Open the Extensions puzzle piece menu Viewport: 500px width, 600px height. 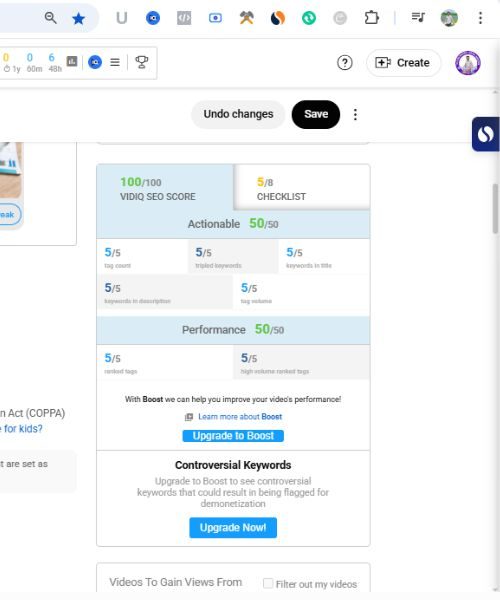pyautogui.click(x=371, y=18)
